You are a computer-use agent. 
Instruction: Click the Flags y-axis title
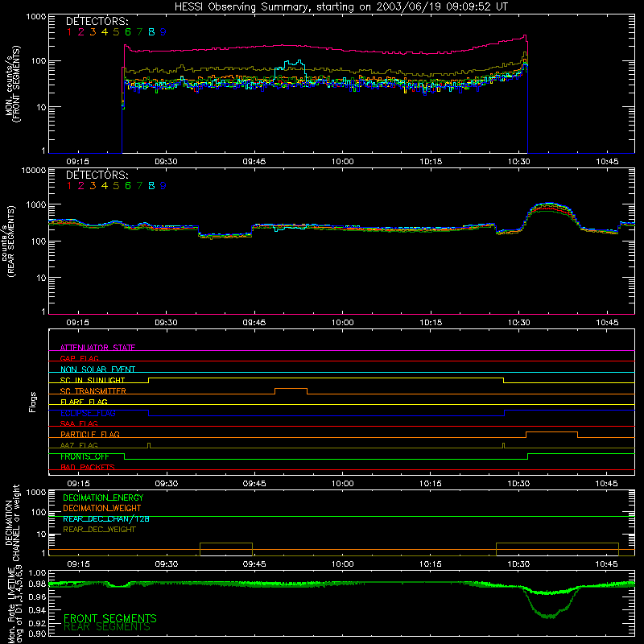(33, 402)
